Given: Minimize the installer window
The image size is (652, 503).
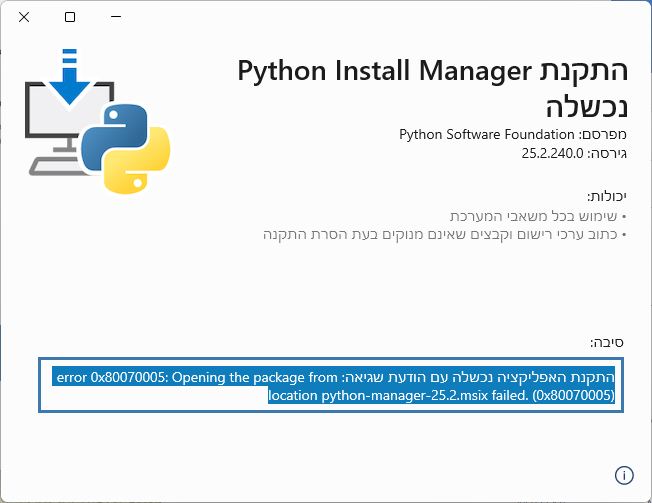Looking at the screenshot, I should (116, 17).
